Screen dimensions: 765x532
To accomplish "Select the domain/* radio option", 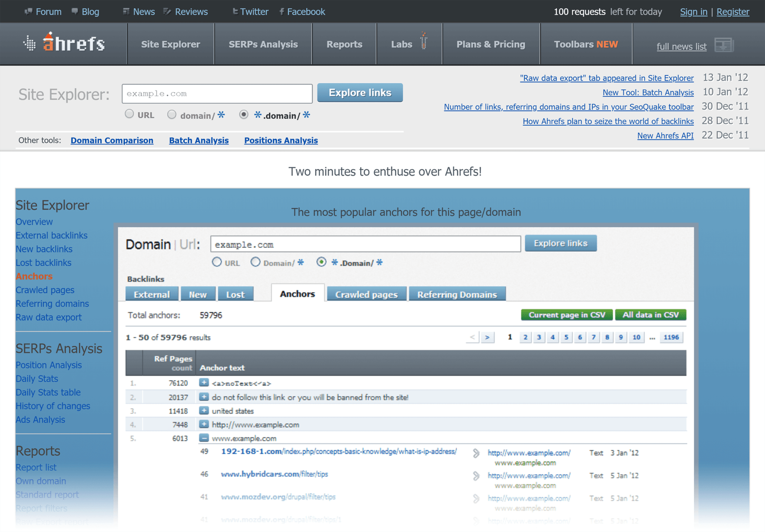I will coord(172,114).
